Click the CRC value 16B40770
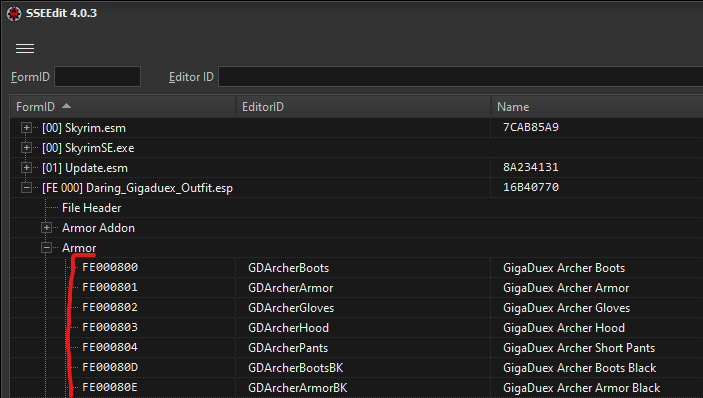The width and height of the screenshot is (703, 398). pyautogui.click(x=531, y=187)
